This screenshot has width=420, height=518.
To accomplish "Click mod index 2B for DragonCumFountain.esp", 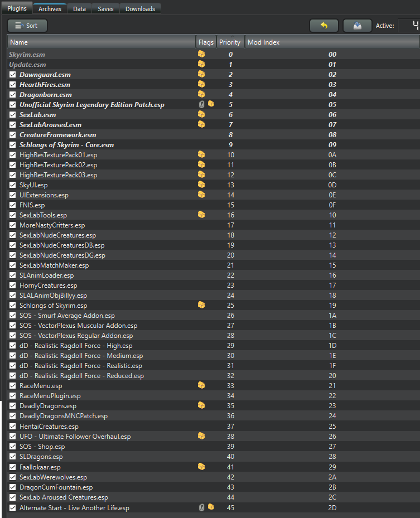I will (x=332, y=487).
